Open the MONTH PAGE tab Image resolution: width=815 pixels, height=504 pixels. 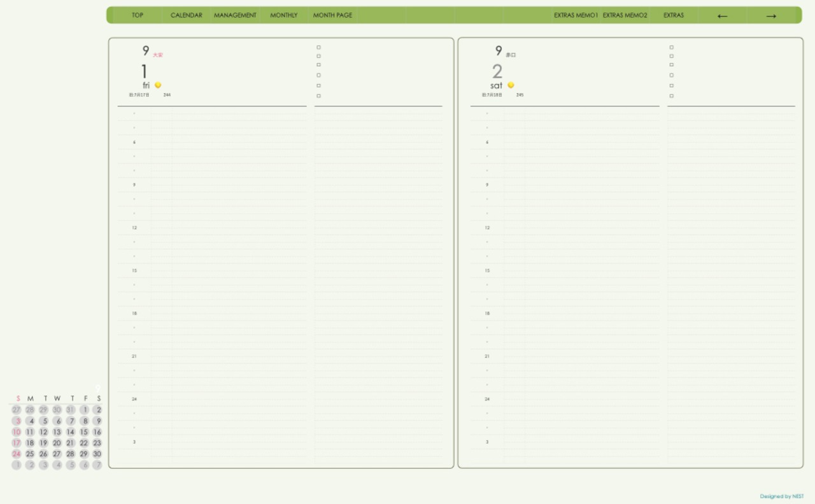click(x=332, y=15)
